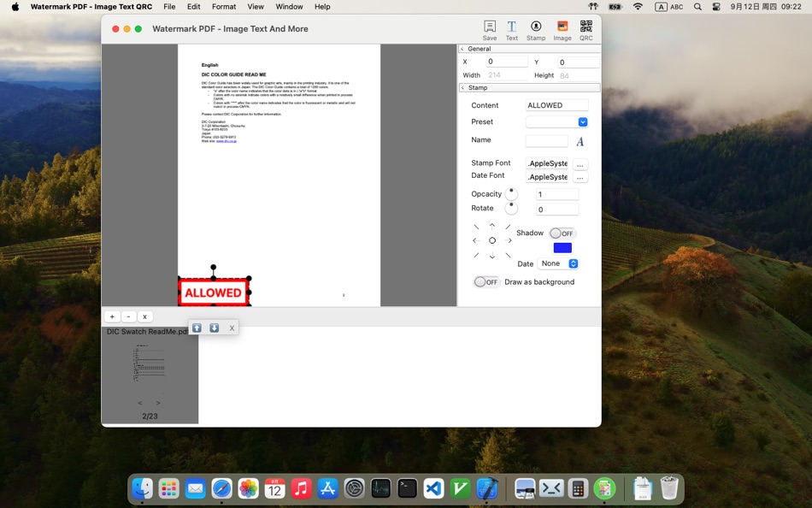Image resolution: width=812 pixels, height=508 pixels.
Task: Click the plus button to add a file
Action: pos(111,316)
